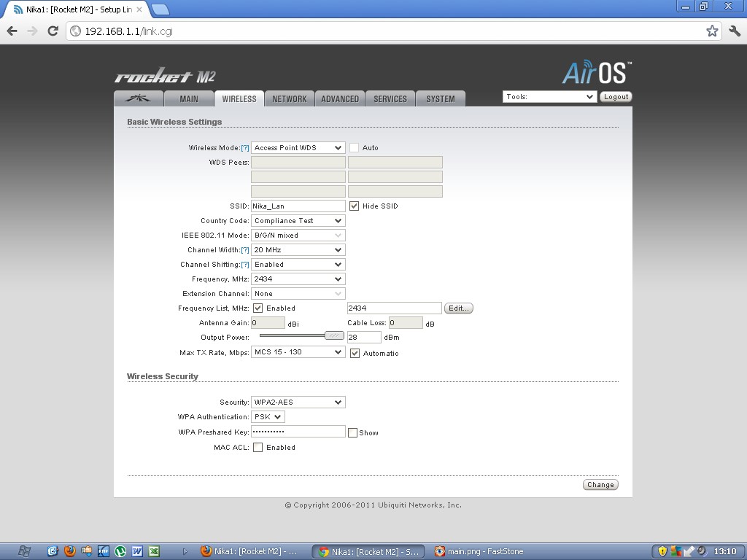This screenshot has height=560, width=747.
Task: Open the Tools dropdown
Action: (549, 97)
